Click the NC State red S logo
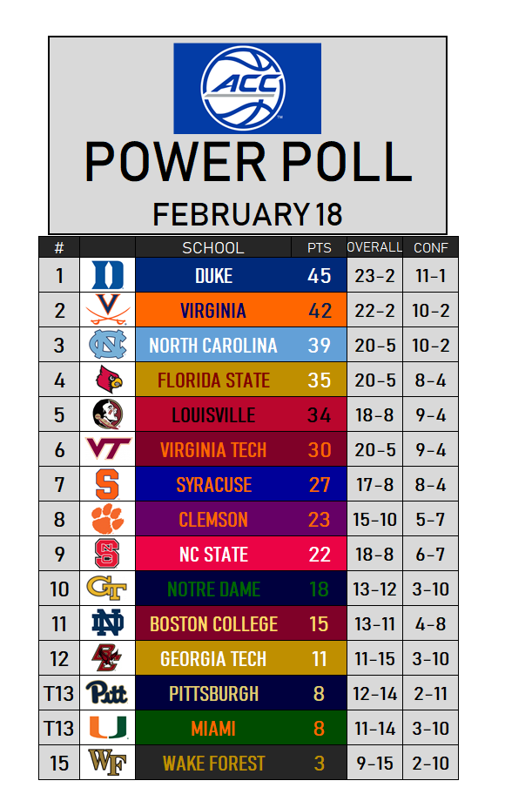Image resolution: width=532 pixels, height=801 pixels. click(108, 554)
